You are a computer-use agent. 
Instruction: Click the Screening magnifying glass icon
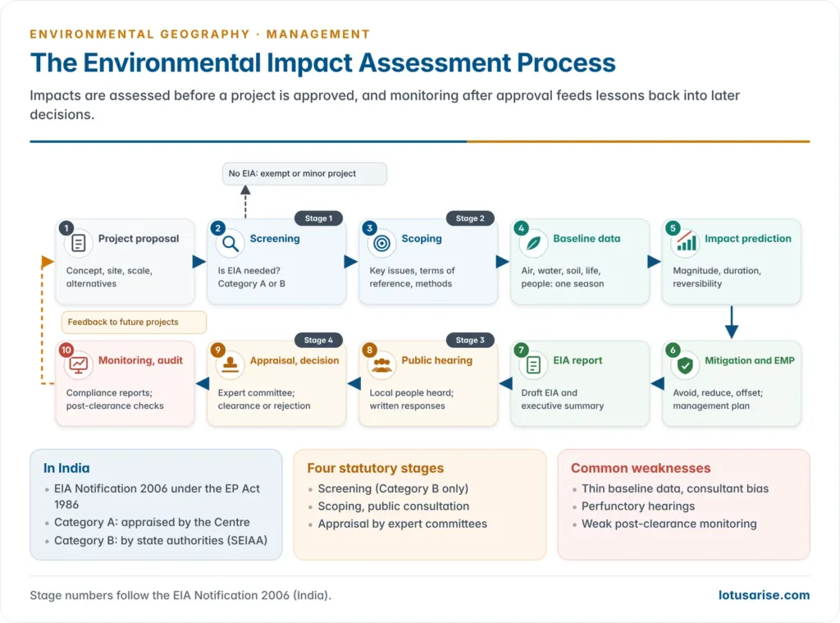[230, 244]
